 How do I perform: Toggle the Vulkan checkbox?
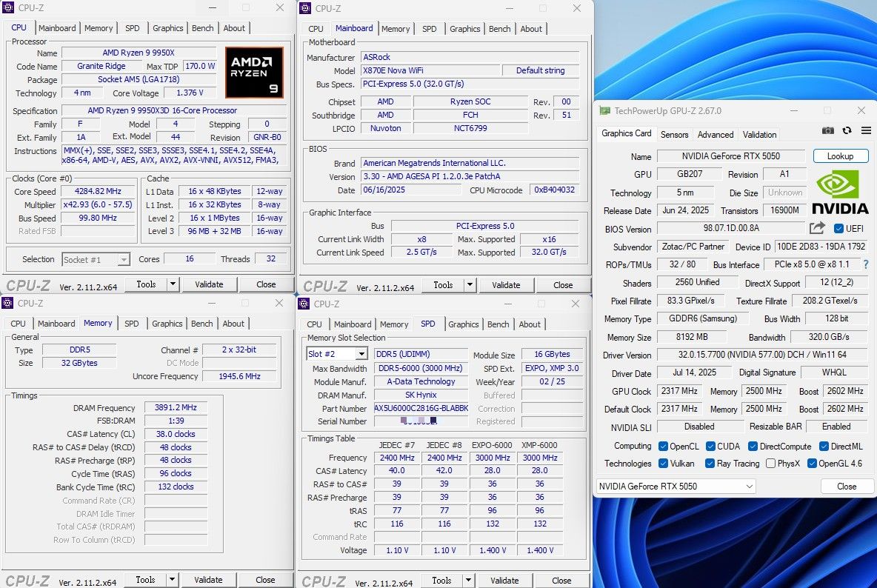pyautogui.click(x=664, y=464)
